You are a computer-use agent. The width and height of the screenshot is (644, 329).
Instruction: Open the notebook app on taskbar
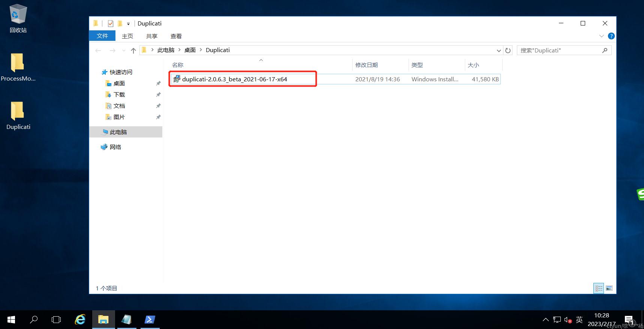tap(127, 320)
